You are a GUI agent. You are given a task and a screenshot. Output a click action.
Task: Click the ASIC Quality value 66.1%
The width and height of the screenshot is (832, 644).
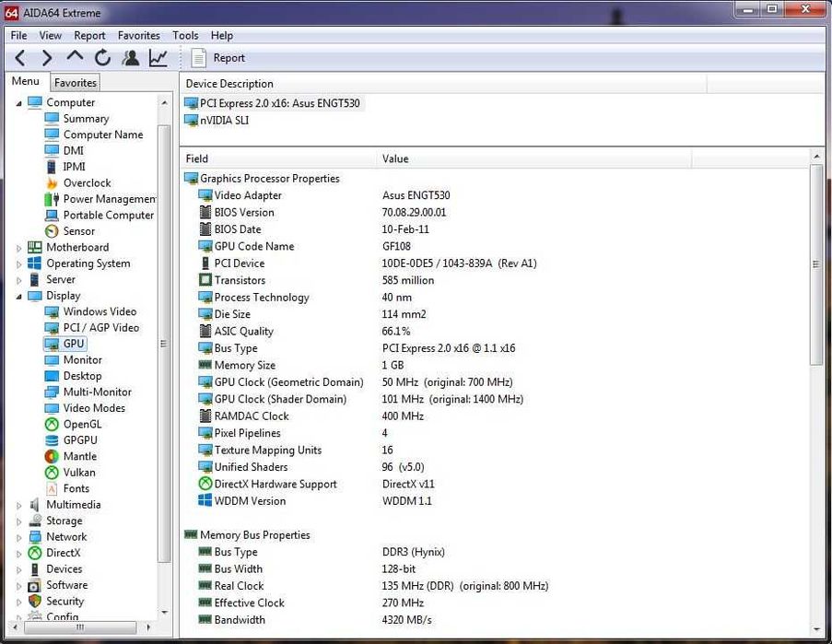396,331
